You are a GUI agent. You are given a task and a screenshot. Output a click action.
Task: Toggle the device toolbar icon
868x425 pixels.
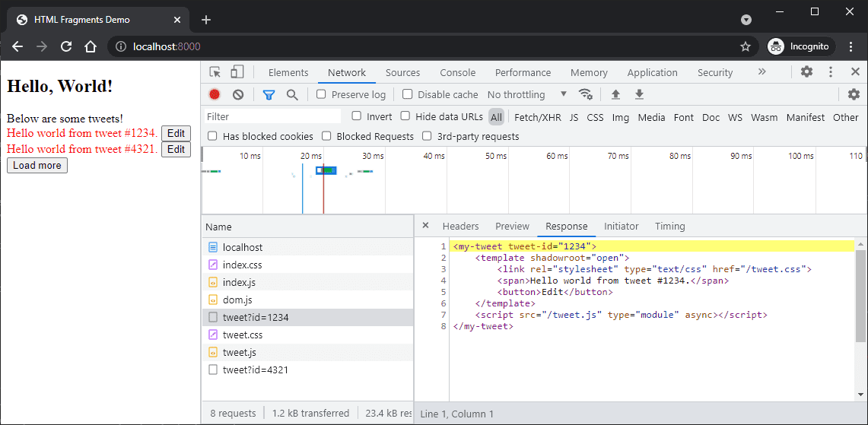[x=237, y=72]
